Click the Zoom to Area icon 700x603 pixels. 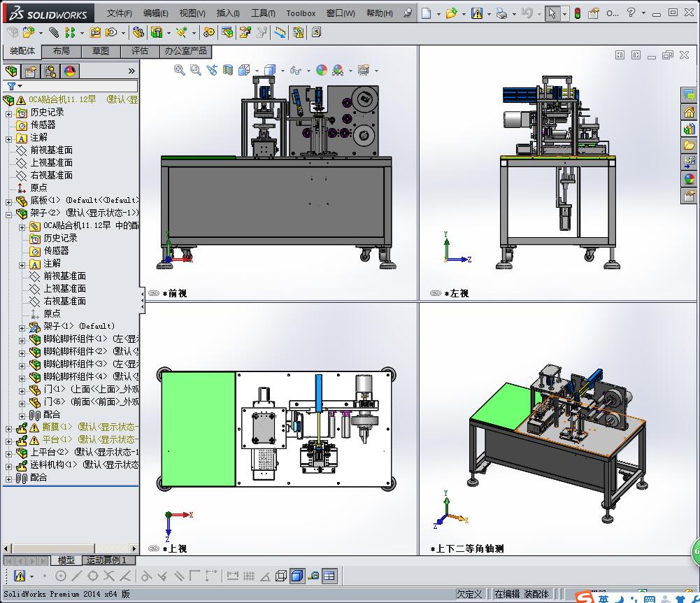[x=196, y=70]
